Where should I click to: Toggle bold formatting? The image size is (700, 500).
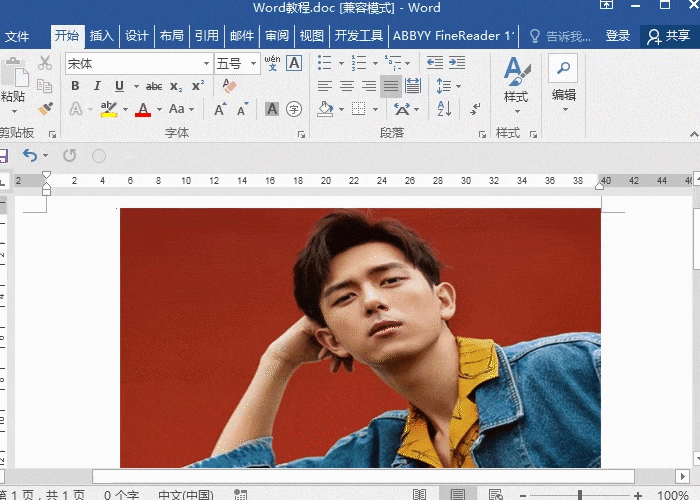[x=75, y=86]
